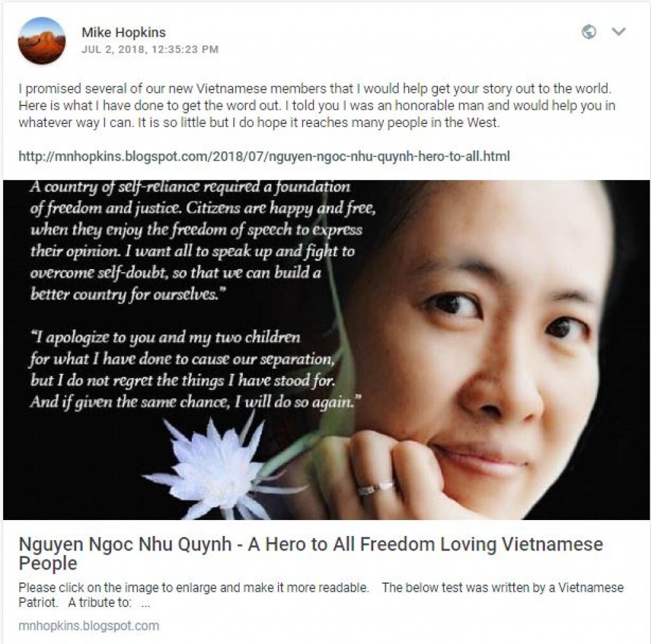
Task: Follow the mnhopkins.blogspot.com nguyen-ngoc-nhu-quynh URL
Action: click(264, 156)
